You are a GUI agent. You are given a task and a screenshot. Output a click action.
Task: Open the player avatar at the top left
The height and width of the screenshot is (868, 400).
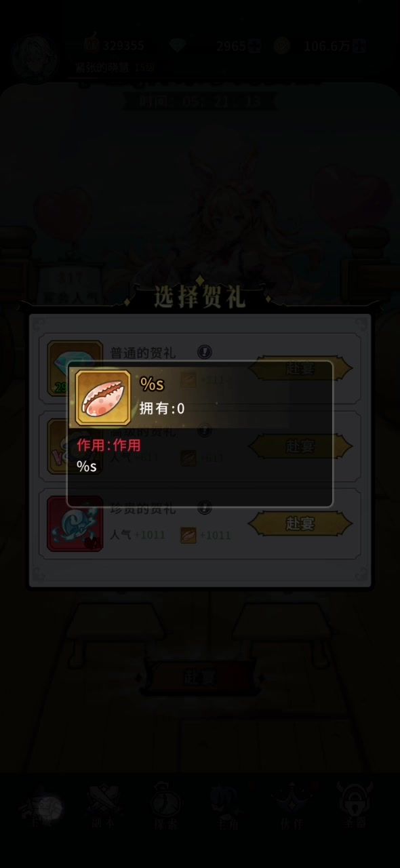tap(34, 56)
